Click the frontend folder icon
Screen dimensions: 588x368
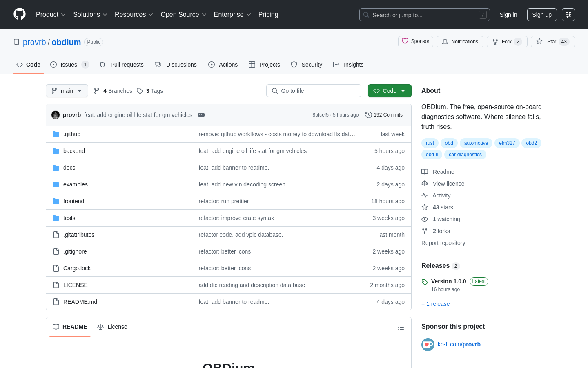pyautogui.click(x=56, y=201)
